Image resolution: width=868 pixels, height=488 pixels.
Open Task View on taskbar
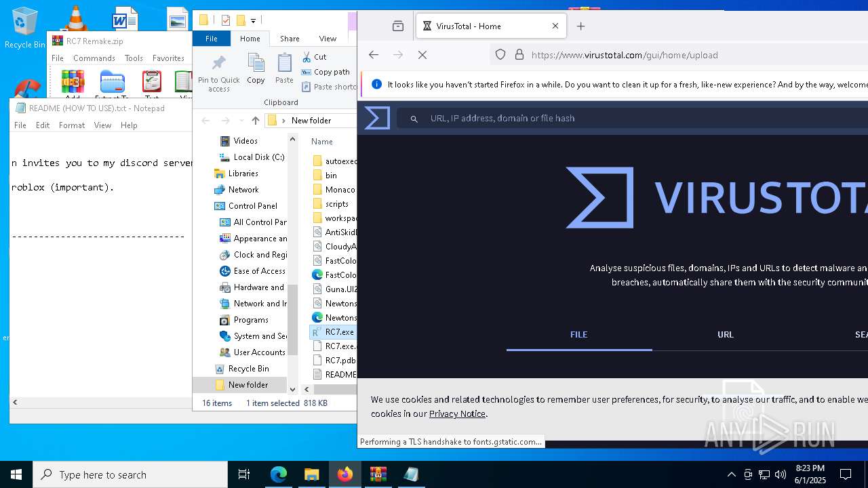(x=244, y=474)
